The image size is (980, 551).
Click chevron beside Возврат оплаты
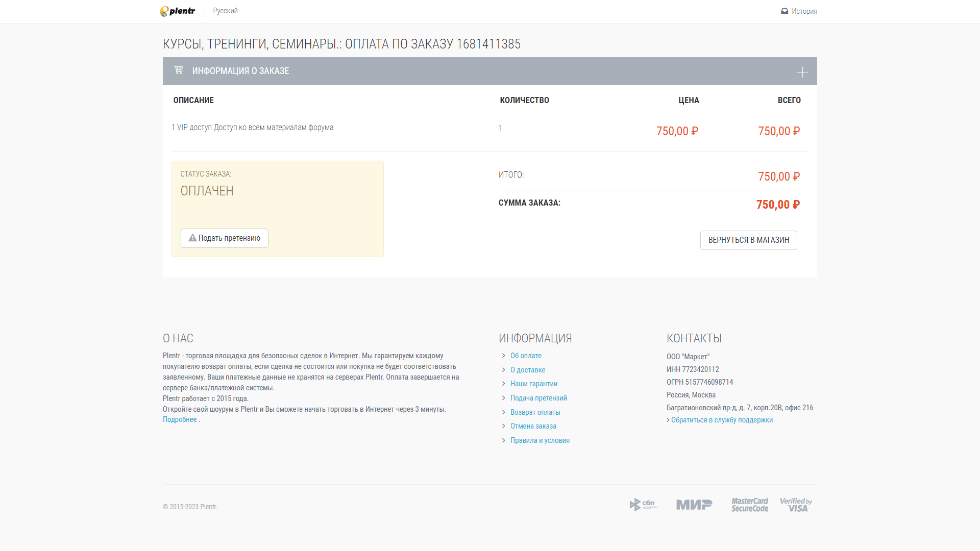(x=503, y=412)
